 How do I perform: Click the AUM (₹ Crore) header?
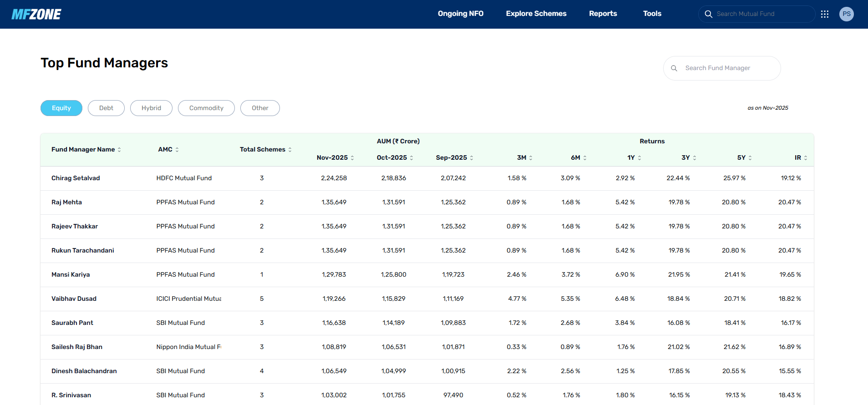[398, 142]
